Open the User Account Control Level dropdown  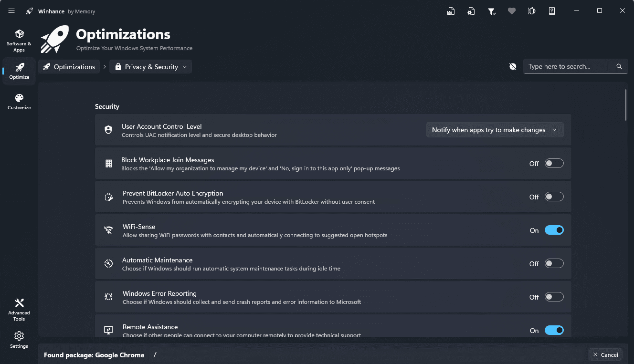pyautogui.click(x=495, y=130)
